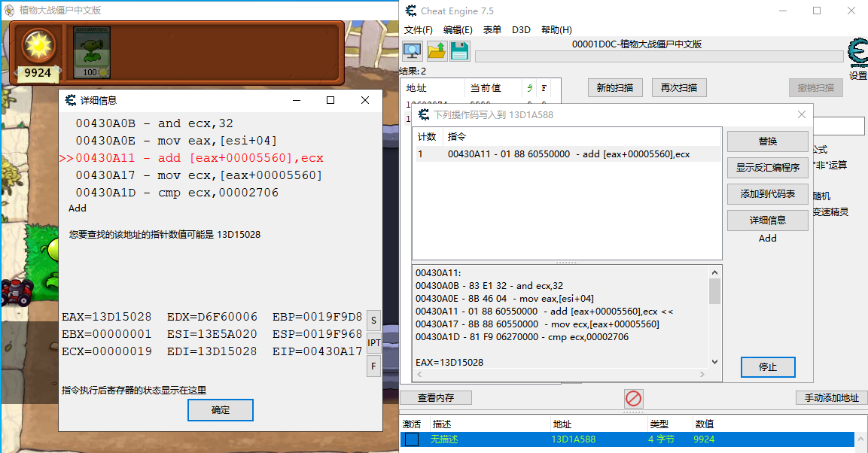Click the 替换 button

click(x=767, y=141)
